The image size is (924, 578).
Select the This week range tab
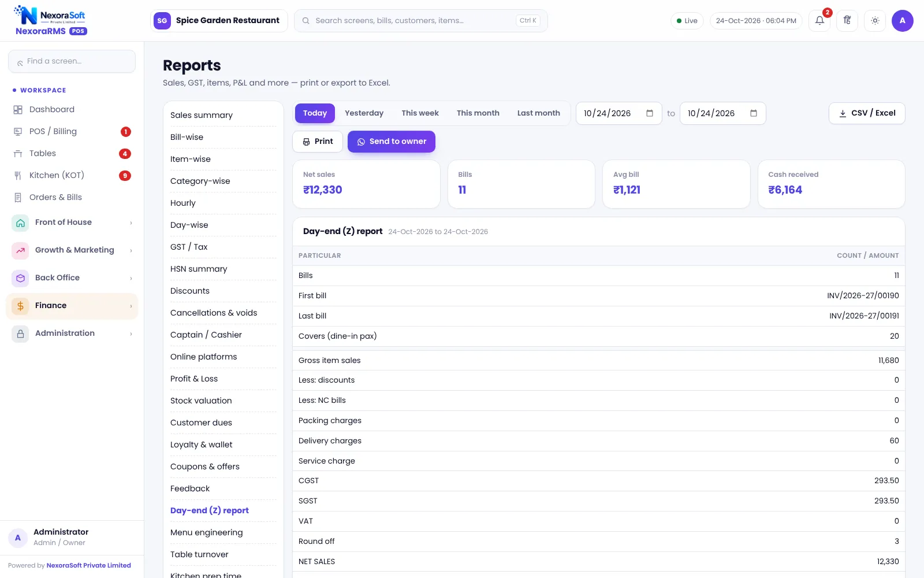(420, 113)
